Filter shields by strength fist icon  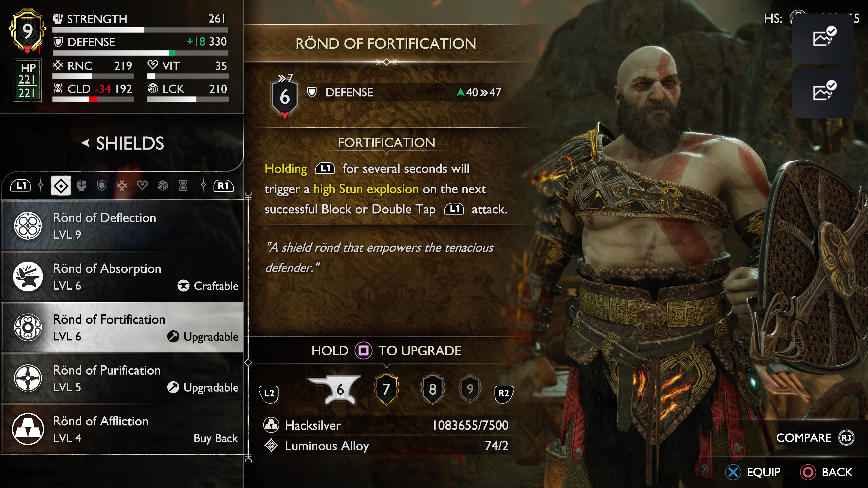pyautogui.click(x=81, y=185)
